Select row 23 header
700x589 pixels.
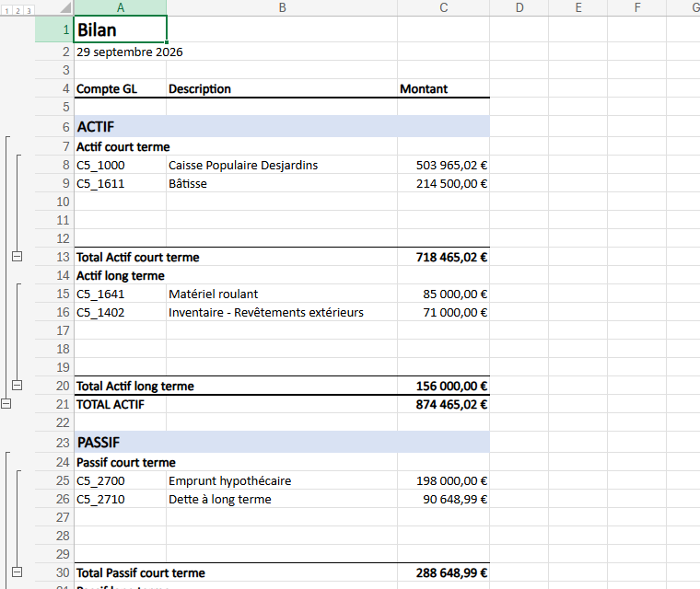click(x=54, y=442)
